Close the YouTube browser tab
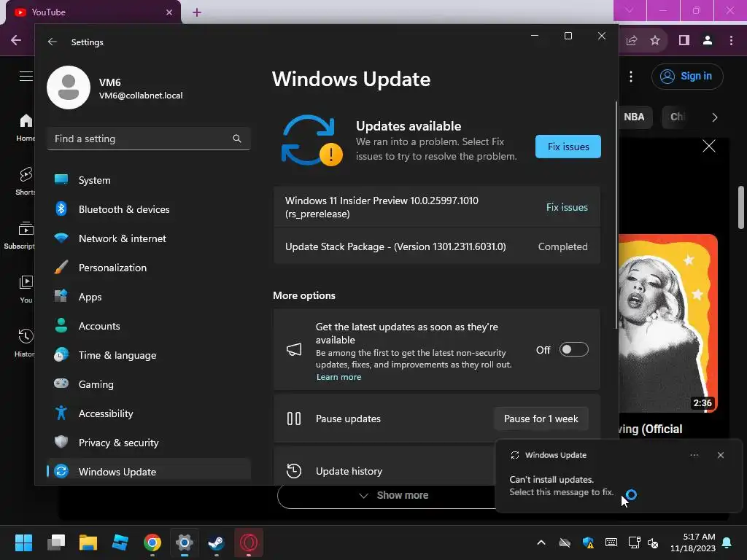This screenshot has height=560, width=747. pos(169,12)
